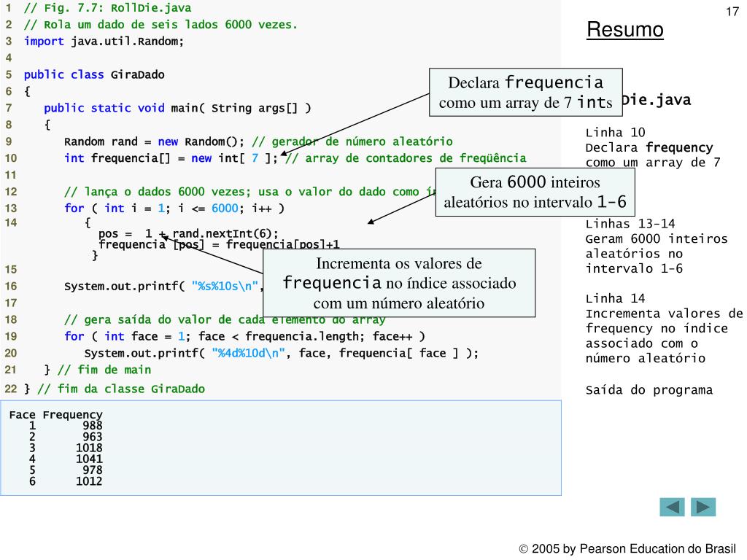Select the Resumo heading
Image resolution: width=747 pixels, height=560 pixels.
click(624, 29)
